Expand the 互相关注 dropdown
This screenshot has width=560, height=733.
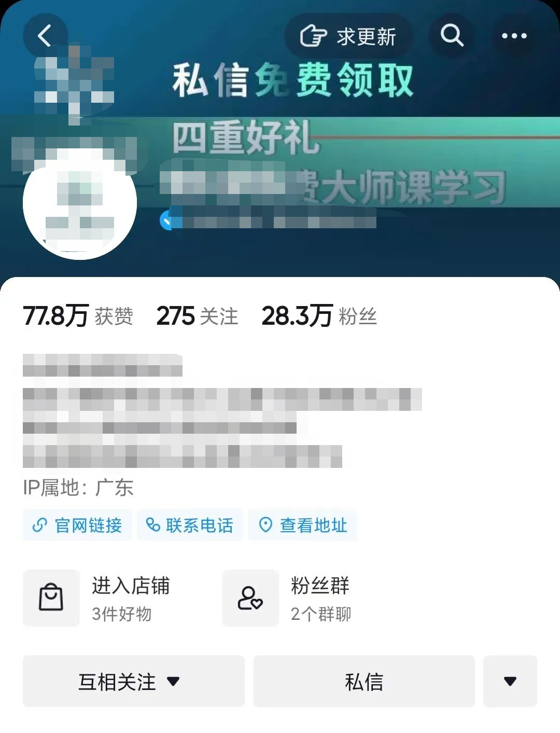coord(134,681)
